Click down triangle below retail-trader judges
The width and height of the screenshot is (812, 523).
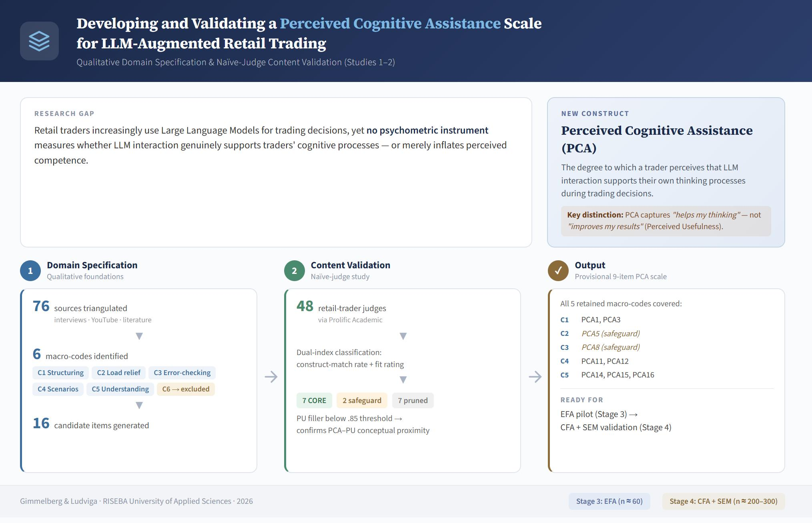tap(403, 336)
